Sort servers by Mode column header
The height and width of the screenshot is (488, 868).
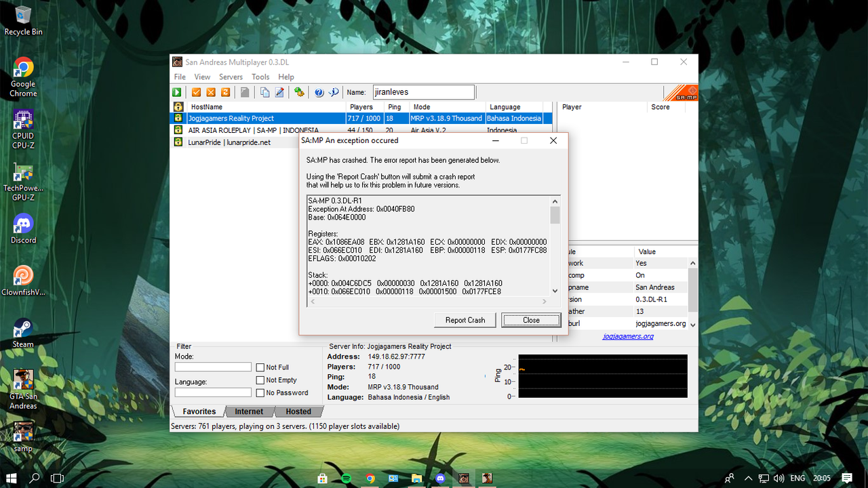(x=447, y=106)
